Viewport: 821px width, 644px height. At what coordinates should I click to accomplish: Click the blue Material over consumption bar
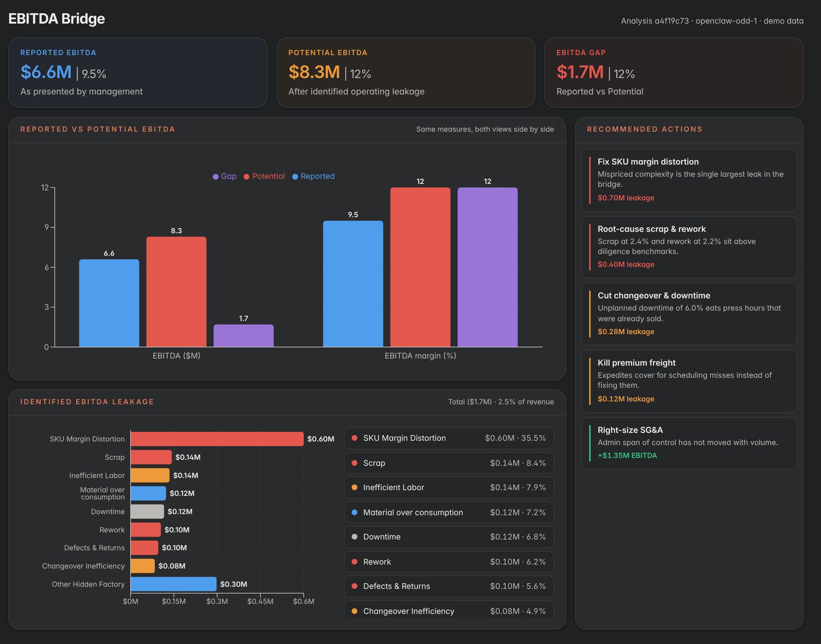pyautogui.click(x=148, y=493)
